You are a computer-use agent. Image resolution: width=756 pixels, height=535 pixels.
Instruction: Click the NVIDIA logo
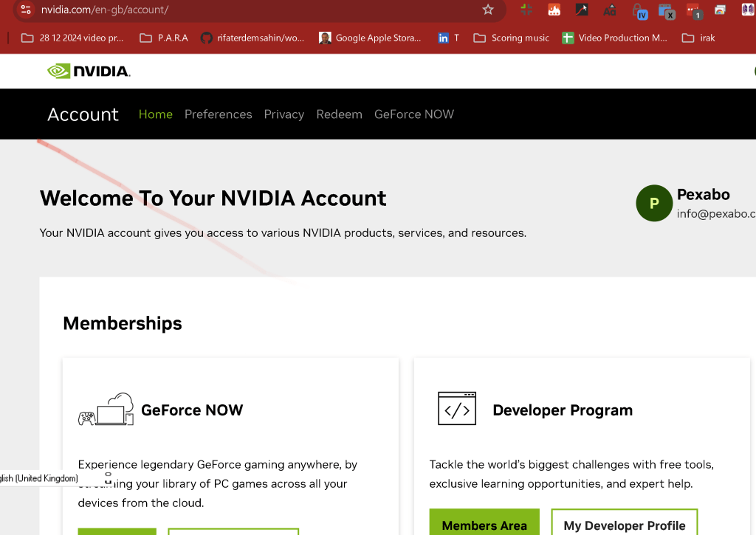[x=89, y=72]
